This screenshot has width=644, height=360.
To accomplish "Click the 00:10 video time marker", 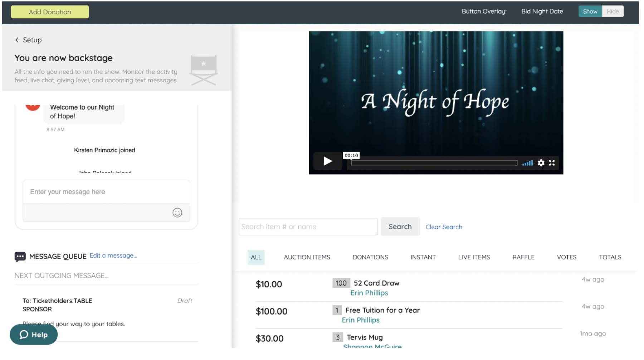I will tap(351, 155).
